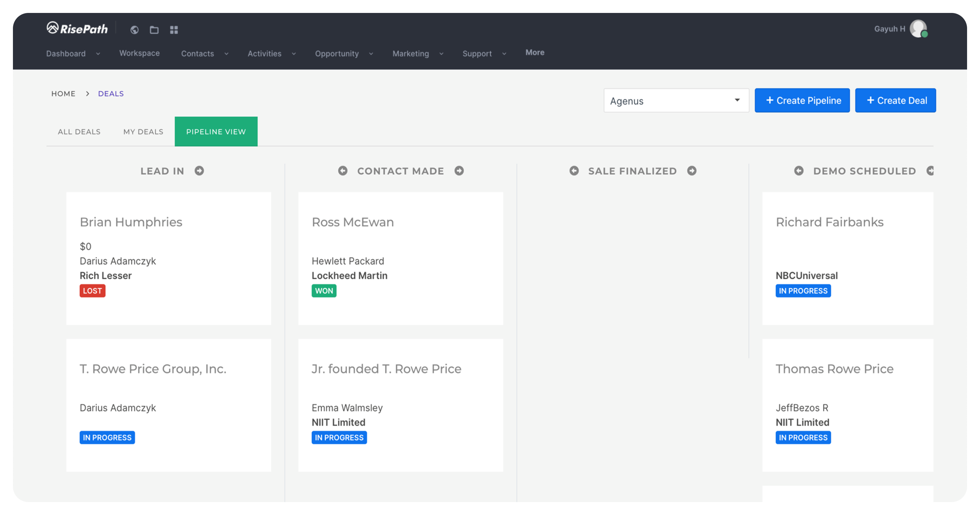The image size is (980, 515).
Task: Click In Progress badge under JeffBezos R
Action: (x=803, y=438)
